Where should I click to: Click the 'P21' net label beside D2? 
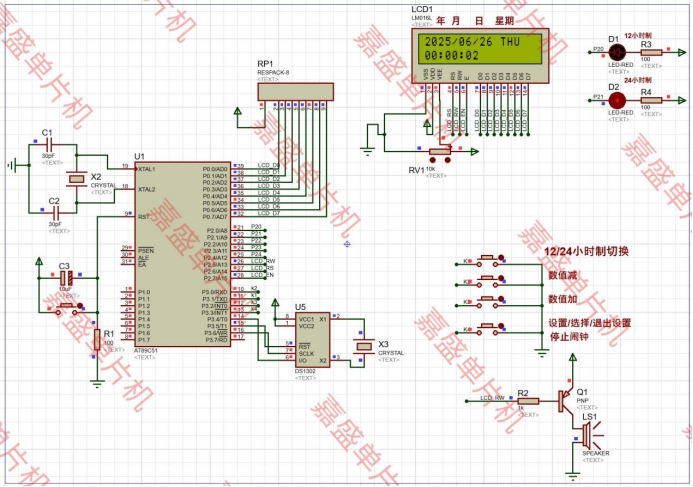(598, 97)
